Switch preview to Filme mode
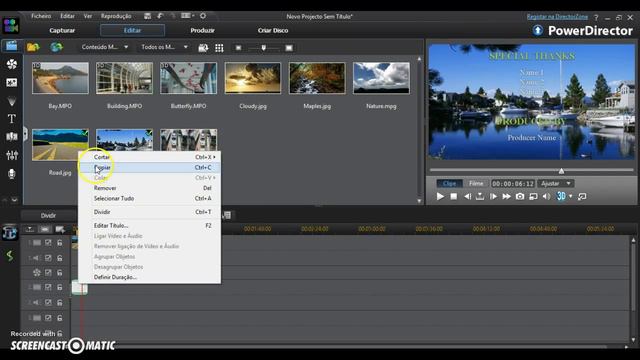 point(476,184)
